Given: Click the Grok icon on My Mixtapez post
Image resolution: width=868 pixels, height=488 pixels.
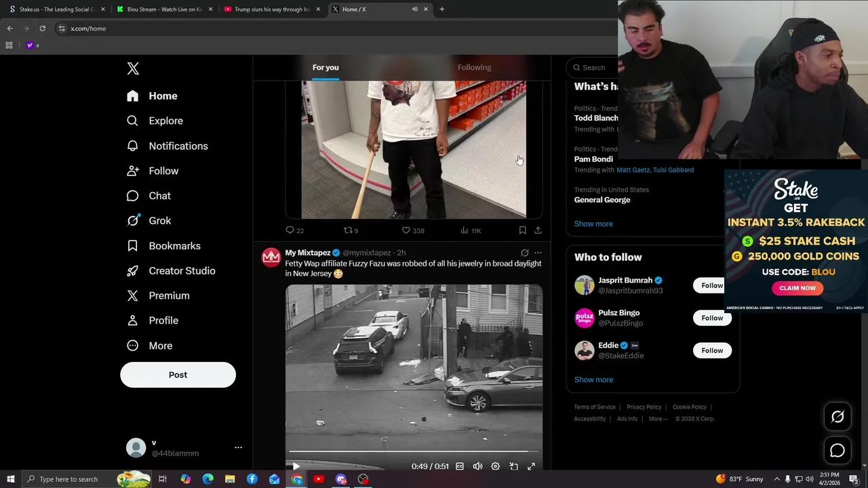Looking at the screenshot, I should pyautogui.click(x=524, y=253).
